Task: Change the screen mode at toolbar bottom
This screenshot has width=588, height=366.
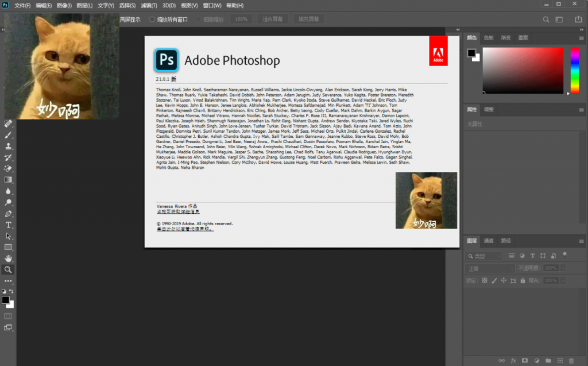Action: [x=8, y=328]
